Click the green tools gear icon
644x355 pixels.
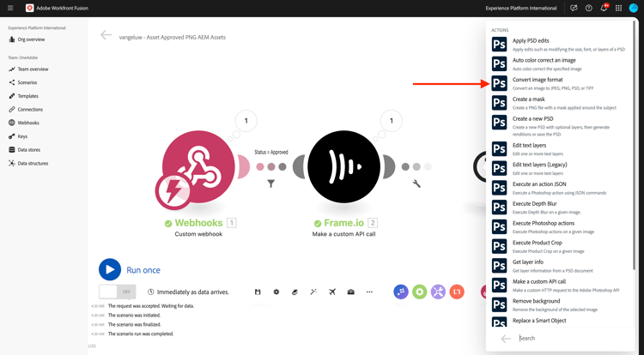click(x=419, y=292)
